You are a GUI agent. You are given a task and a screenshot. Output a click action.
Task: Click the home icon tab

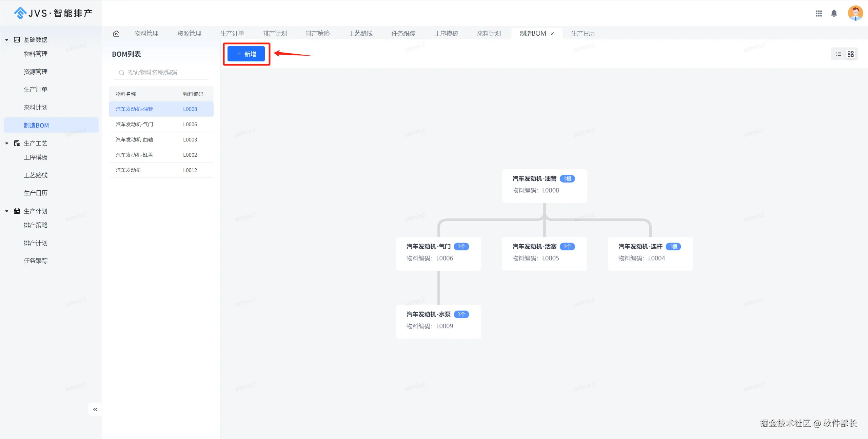(116, 34)
